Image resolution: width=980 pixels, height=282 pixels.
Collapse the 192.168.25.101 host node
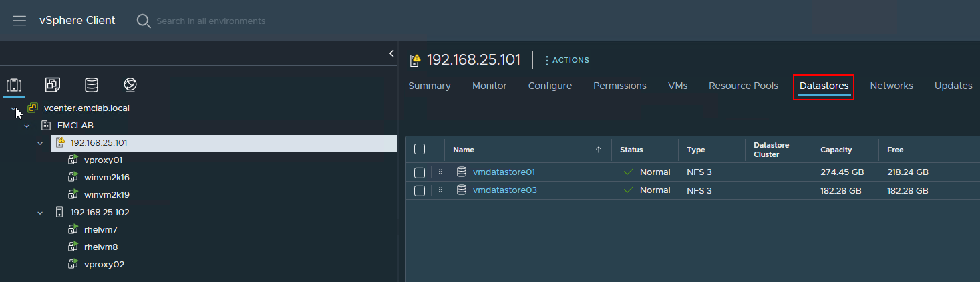point(40,143)
